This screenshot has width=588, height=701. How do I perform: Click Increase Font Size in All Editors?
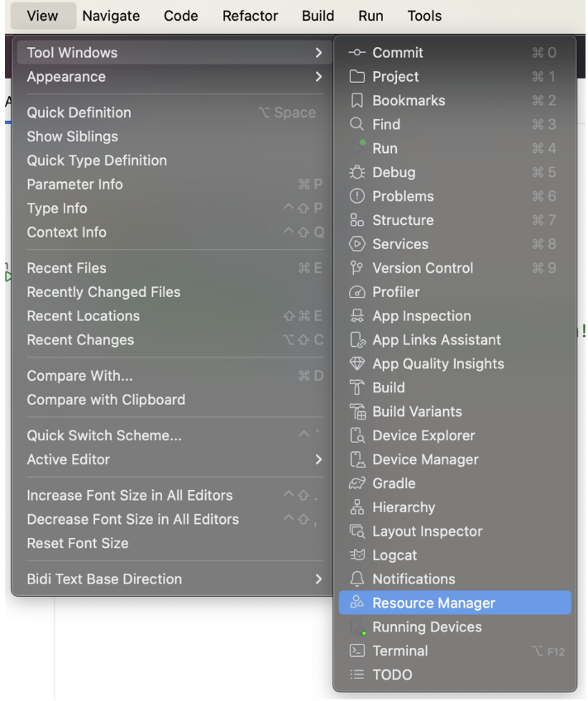point(130,496)
